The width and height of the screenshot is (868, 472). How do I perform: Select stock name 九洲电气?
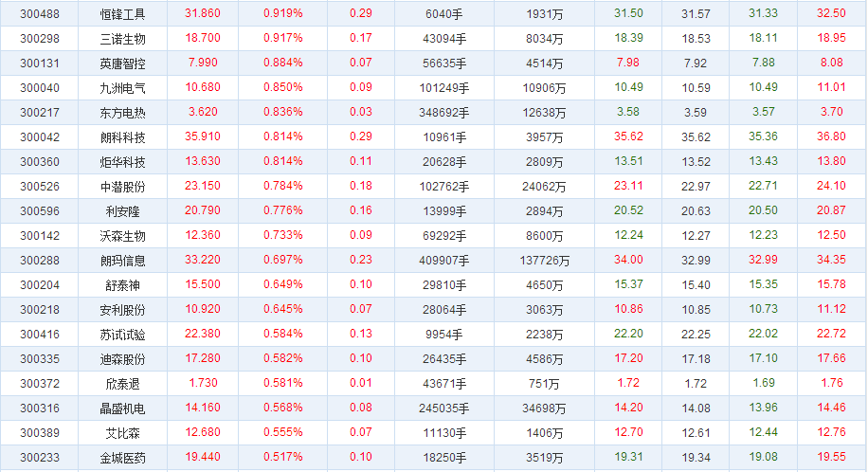(x=122, y=88)
